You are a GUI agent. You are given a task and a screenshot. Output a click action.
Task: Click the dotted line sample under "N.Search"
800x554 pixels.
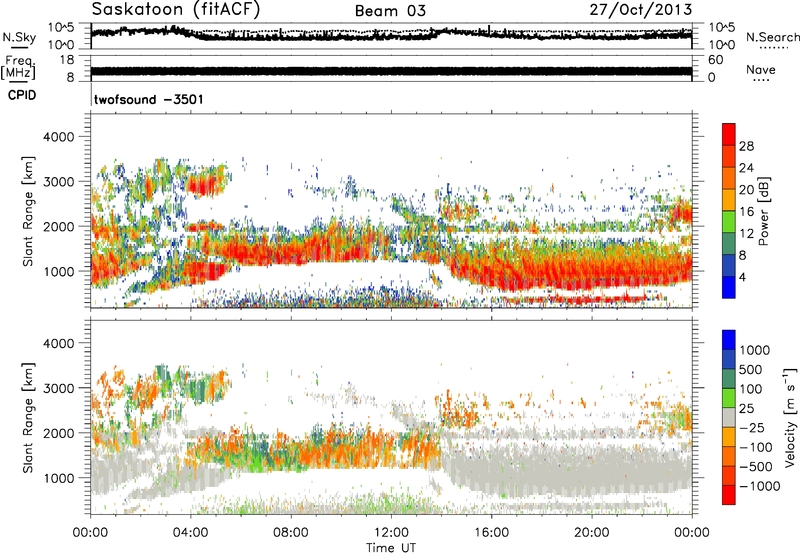tap(773, 48)
